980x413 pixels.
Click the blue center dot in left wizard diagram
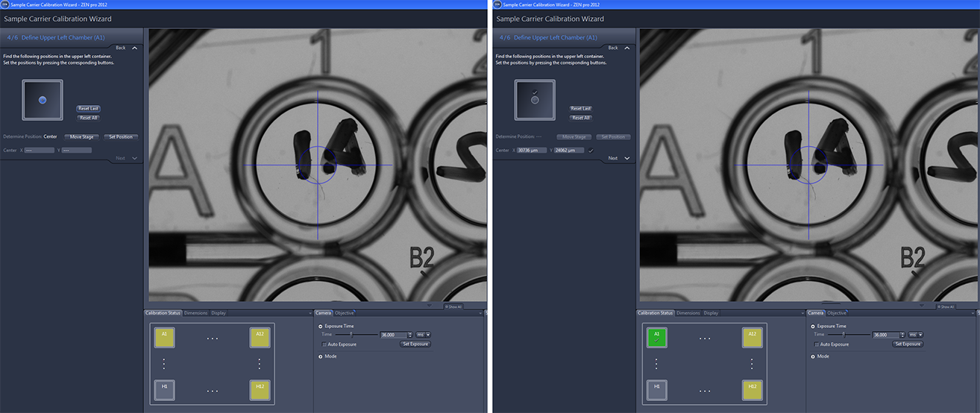43,100
